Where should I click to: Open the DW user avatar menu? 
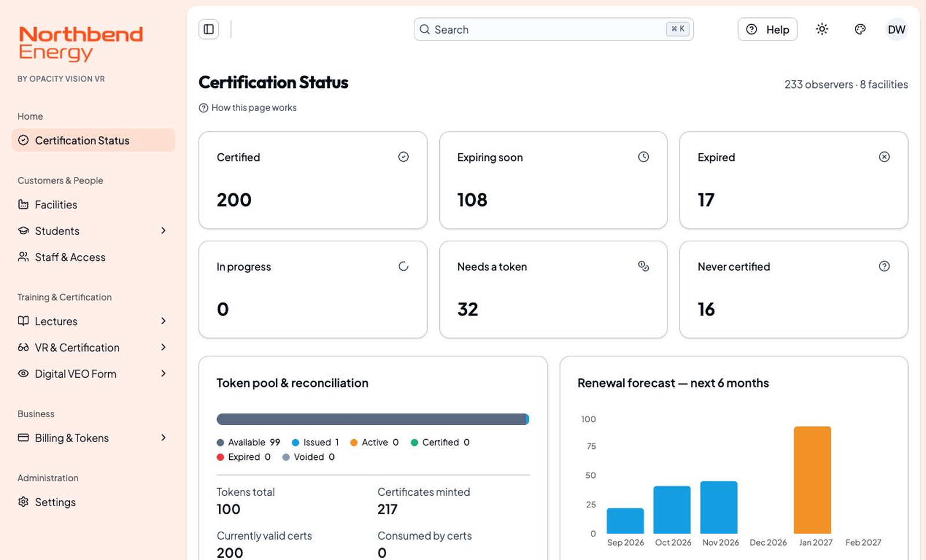[896, 30]
